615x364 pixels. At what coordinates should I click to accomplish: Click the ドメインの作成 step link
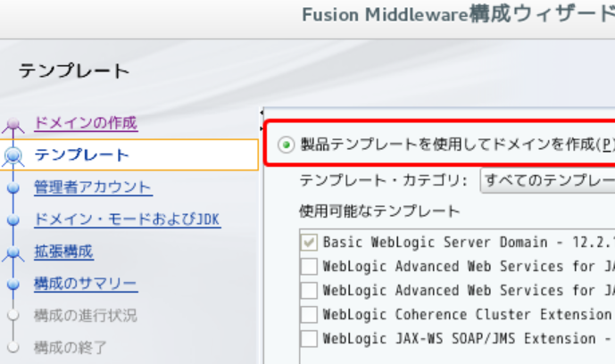(86, 123)
